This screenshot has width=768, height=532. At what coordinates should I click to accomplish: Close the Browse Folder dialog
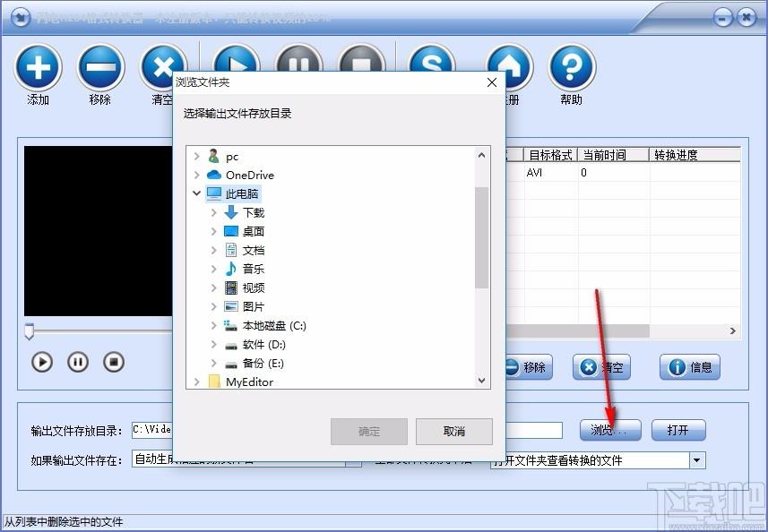492,82
